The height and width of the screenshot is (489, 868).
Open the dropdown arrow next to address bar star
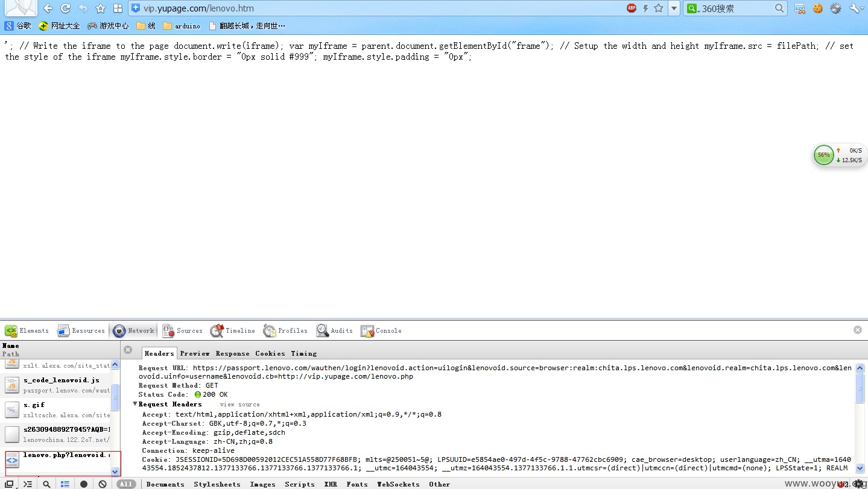[x=674, y=8]
